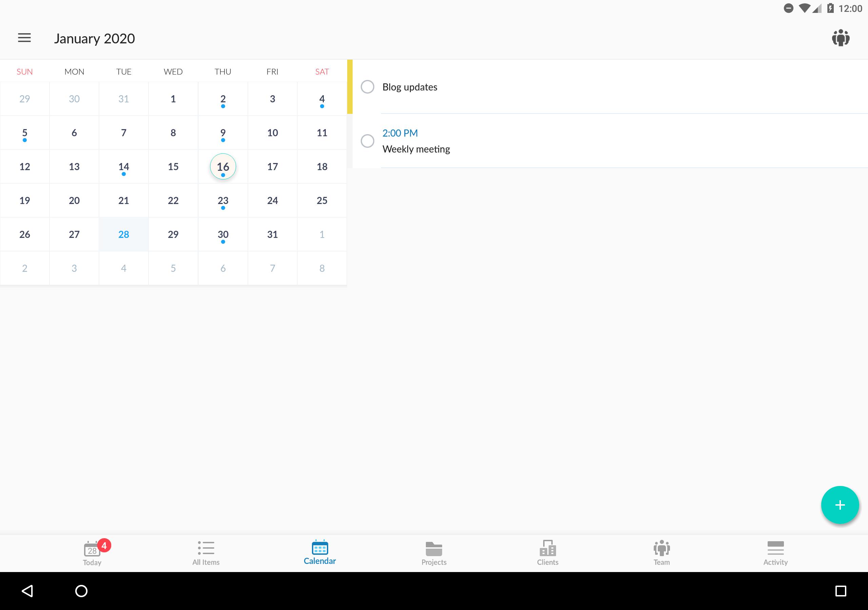Tap the battery status icon
This screenshot has width=868, height=610.
click(830, 8)
